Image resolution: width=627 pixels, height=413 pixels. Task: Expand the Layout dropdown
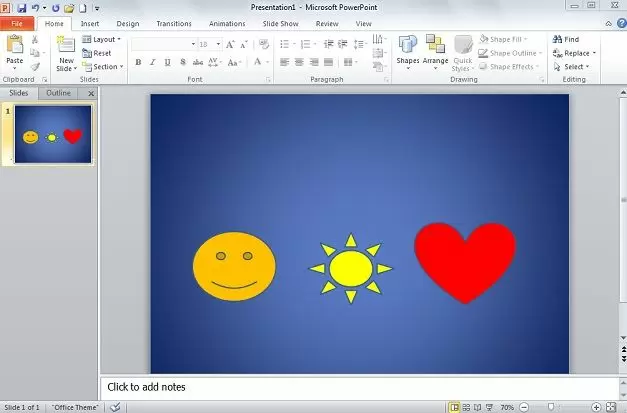pyautogui.click(x=102, y=39)
